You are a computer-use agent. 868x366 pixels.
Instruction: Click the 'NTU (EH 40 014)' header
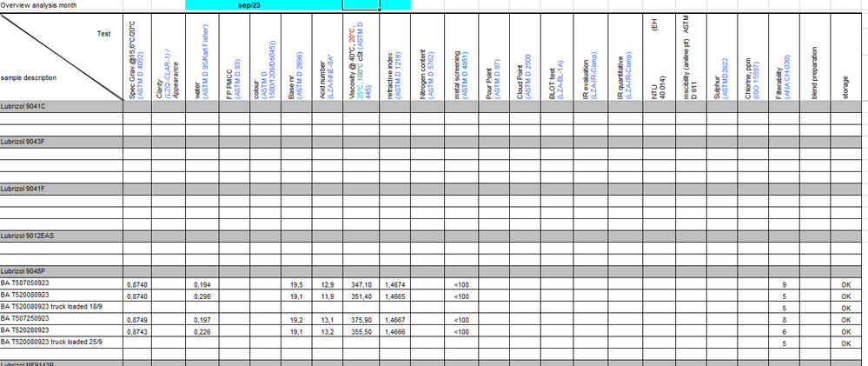659,57
